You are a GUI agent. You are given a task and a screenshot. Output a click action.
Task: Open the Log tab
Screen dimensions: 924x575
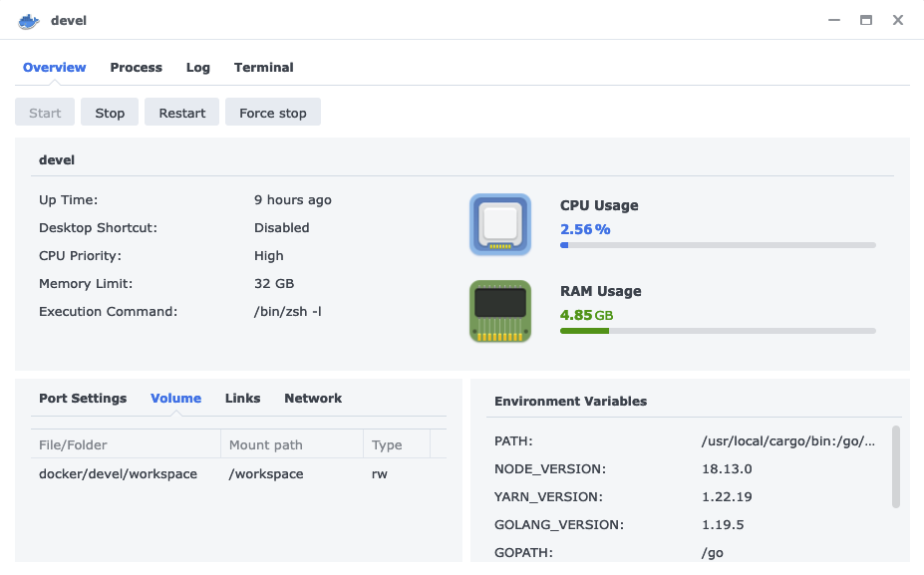pos(198,67)
